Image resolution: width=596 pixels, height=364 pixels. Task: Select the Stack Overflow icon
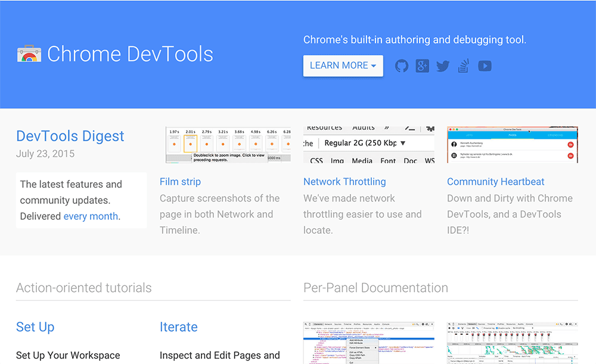(463, 66)
